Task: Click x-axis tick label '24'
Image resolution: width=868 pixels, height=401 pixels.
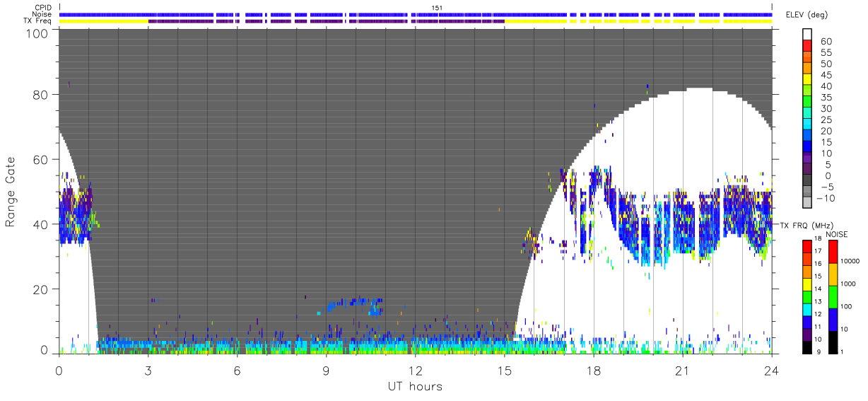Action: click(x=771, y=370)
